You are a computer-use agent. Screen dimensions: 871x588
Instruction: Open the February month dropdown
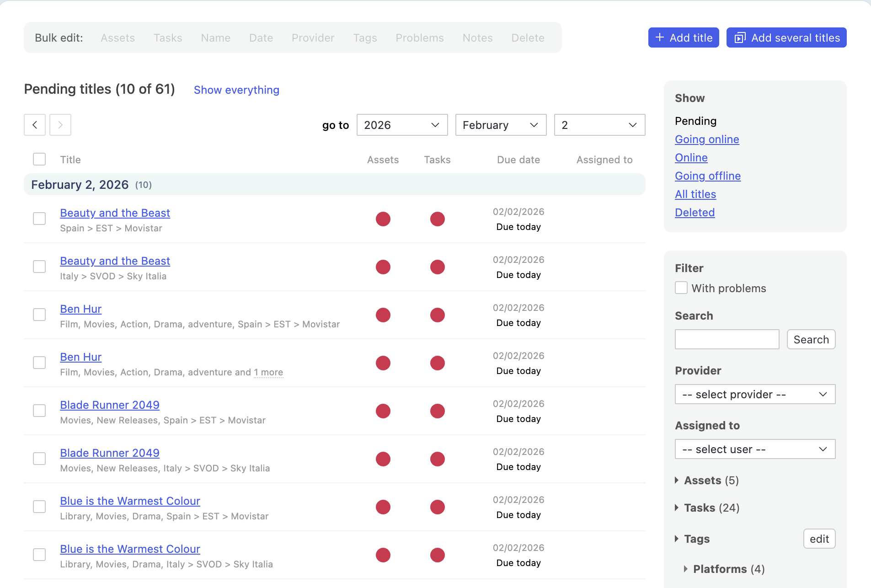[501, 125]
